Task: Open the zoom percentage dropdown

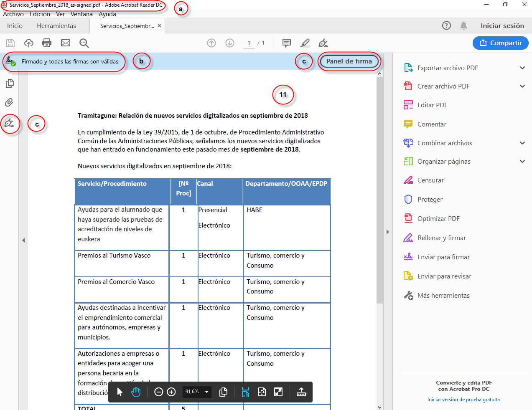Action: pyautogui.click(x=206, y=392)
